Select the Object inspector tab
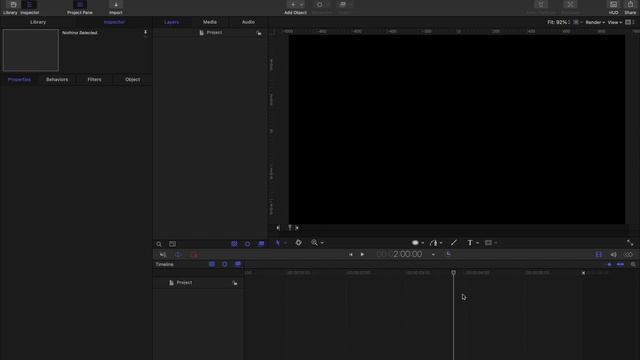 click(x=133, y=80)
